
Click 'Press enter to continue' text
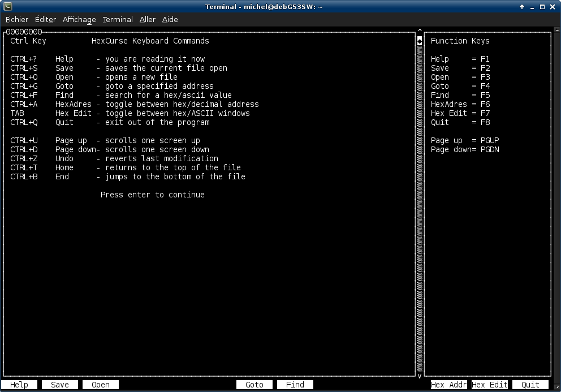tap(153, 195)
